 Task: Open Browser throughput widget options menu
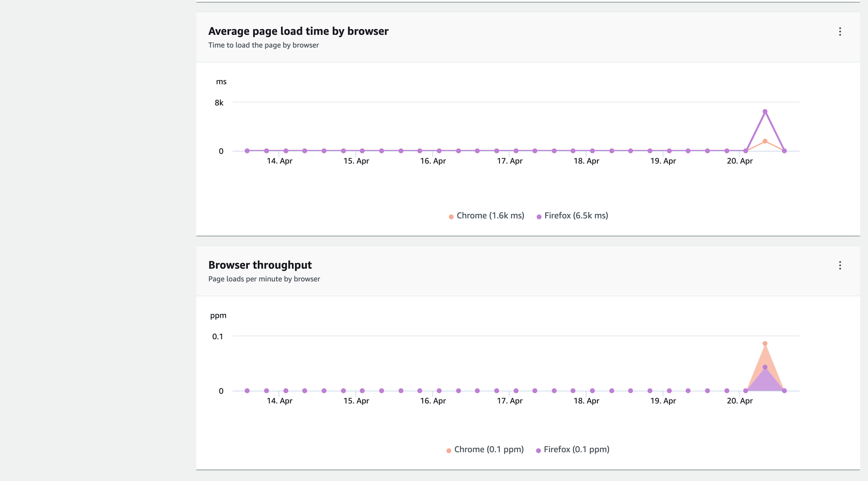(840, 266)
